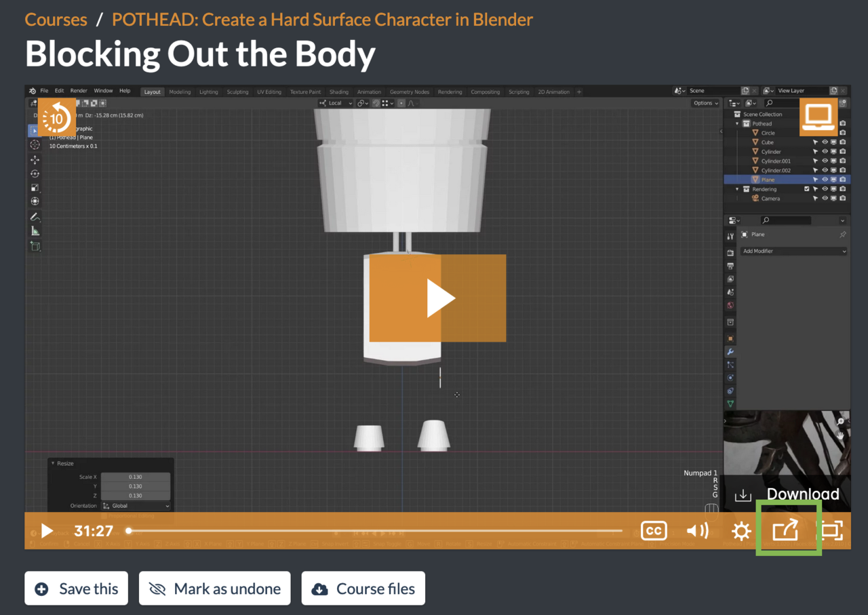Image resolution: width=868 pixels, height=615 pixels.
Task: Play the video from the control bar
Action: point(47,530)
